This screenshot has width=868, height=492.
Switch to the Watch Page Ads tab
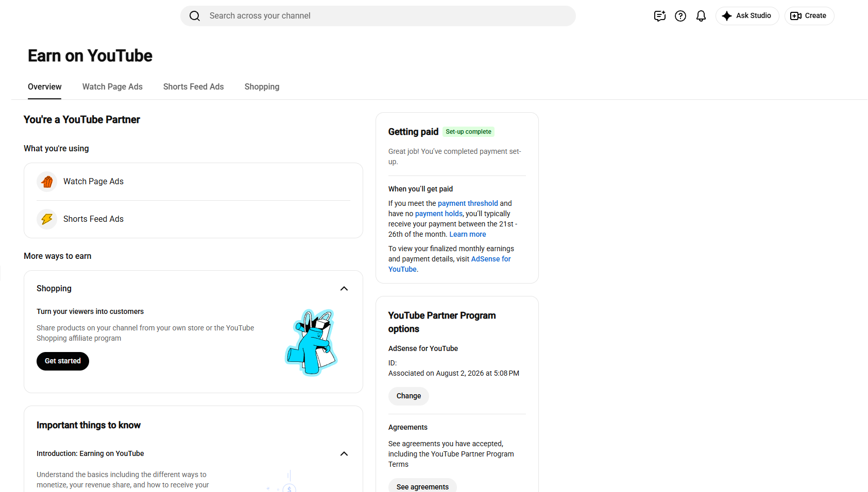click(x=112, y=87)
